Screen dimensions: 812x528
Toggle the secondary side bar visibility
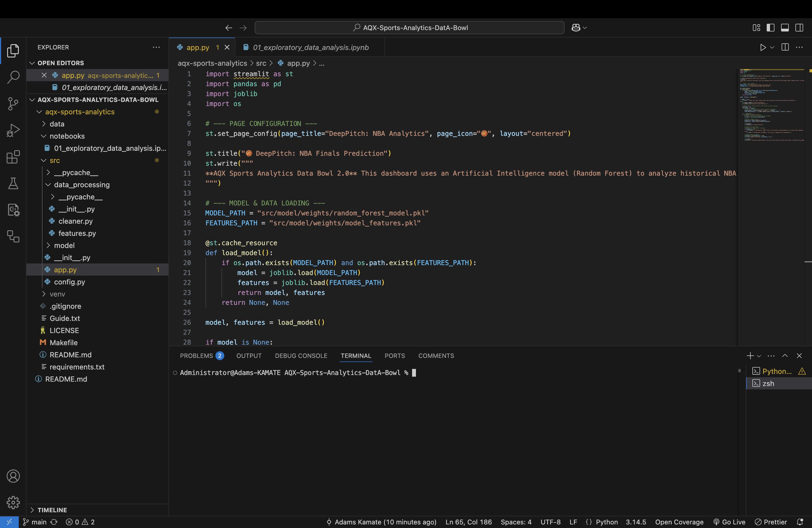[799, 28]
